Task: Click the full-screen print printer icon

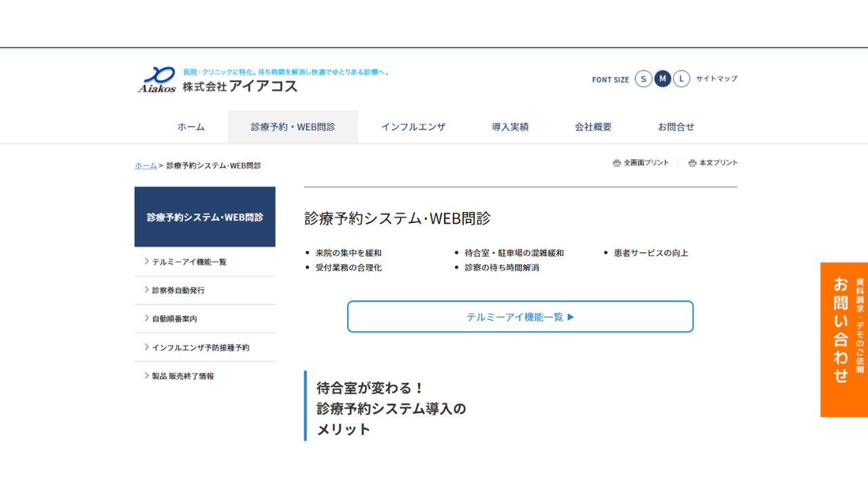Action: (617, 163)
